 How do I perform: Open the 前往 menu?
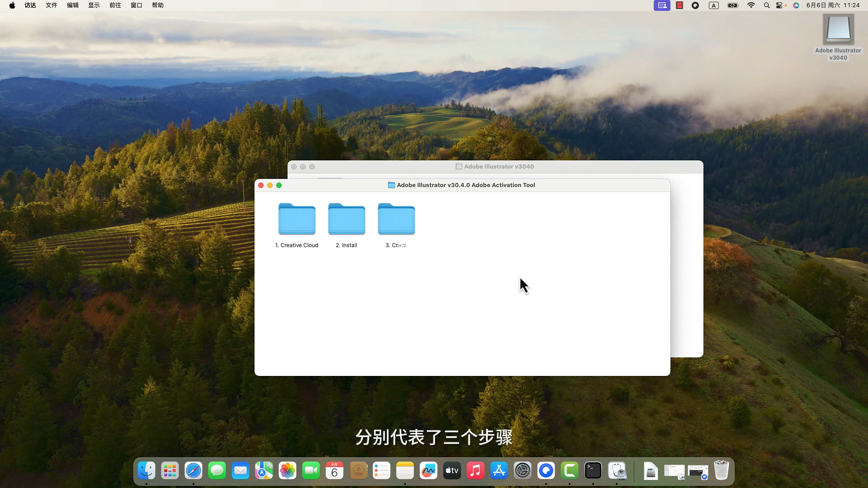point(115,5)
